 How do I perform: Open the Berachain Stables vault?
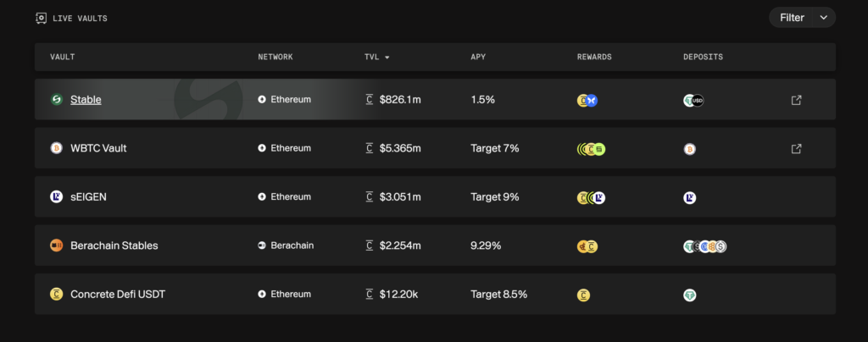click(114, 245)
